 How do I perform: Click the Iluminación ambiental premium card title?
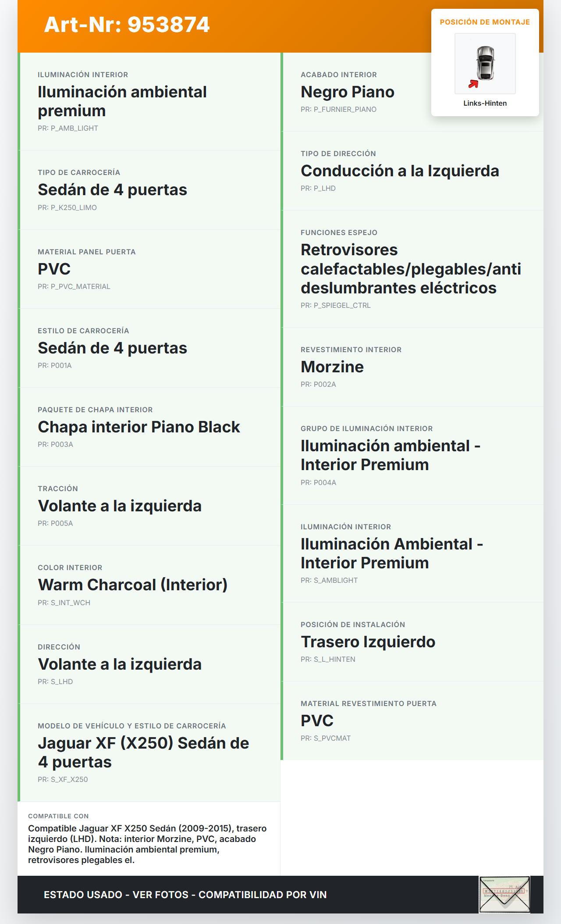(122, 101)
